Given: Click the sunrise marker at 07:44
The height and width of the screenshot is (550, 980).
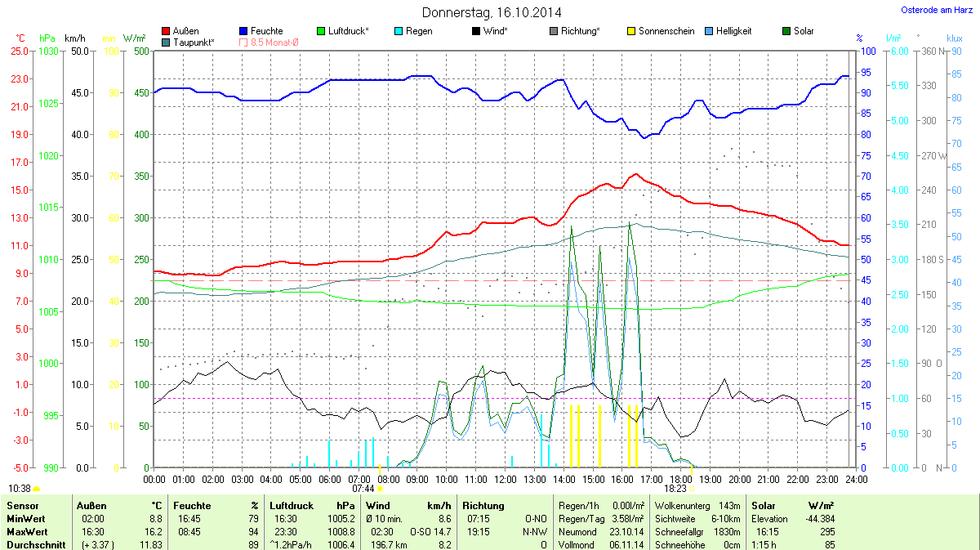Looking at the screenshot, I should coord(380,489).
